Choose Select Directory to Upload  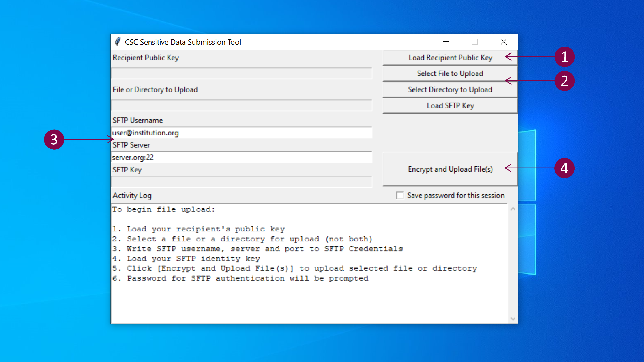click(x=450, y=90)
